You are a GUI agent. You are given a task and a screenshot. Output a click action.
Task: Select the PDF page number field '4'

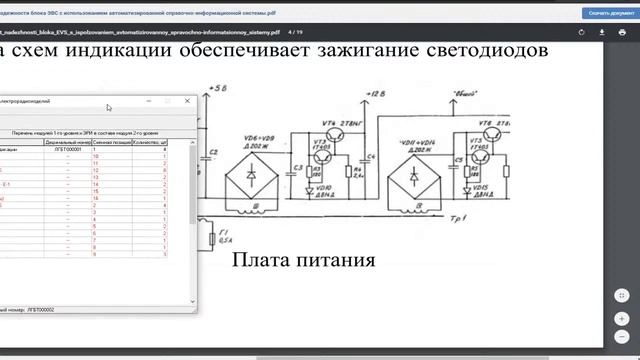[x=289, y=32]
